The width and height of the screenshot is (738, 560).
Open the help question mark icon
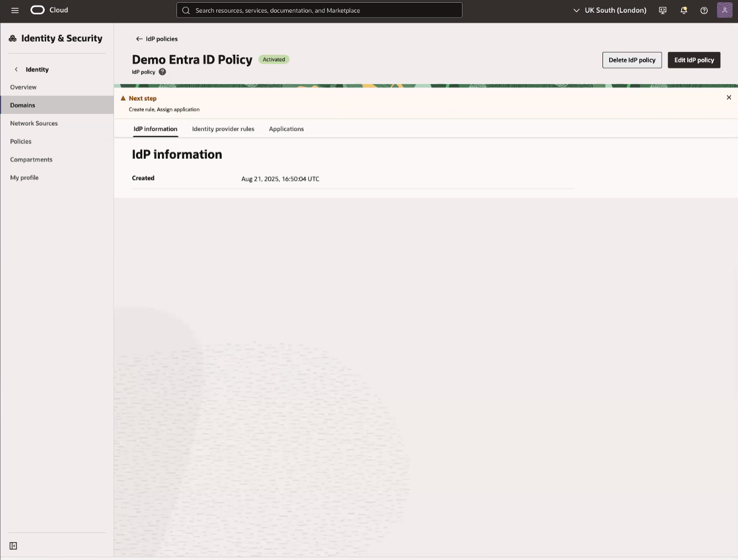[704, 11]
